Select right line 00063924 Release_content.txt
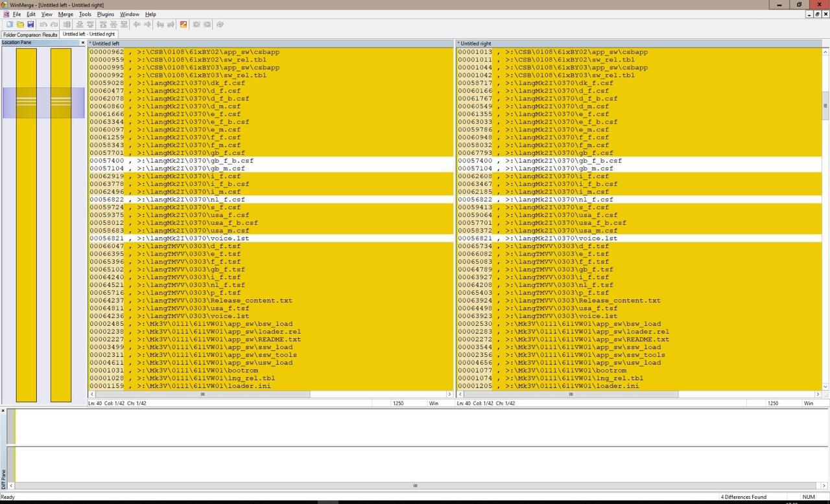830x504 pixels. 639,301
